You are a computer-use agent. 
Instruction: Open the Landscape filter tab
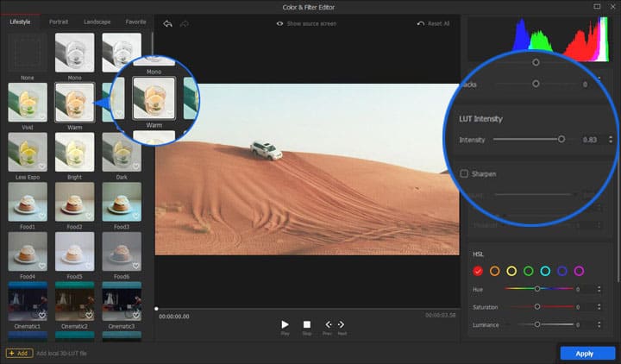(x=97, y=22)
